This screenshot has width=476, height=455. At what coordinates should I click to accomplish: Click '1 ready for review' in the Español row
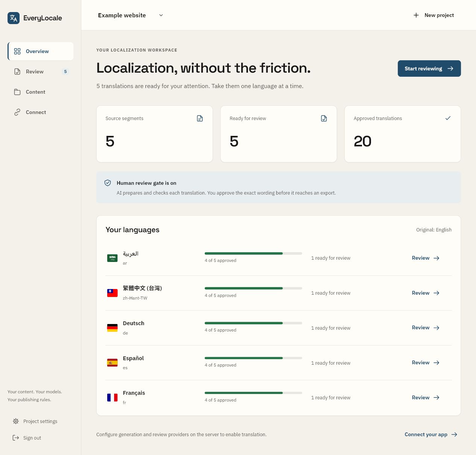[x=331, y=363]
